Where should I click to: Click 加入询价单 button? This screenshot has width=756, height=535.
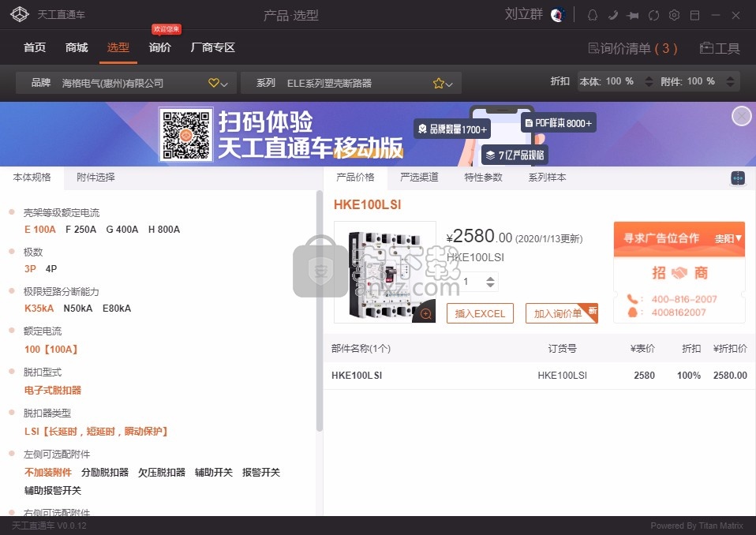pos(562,314)
